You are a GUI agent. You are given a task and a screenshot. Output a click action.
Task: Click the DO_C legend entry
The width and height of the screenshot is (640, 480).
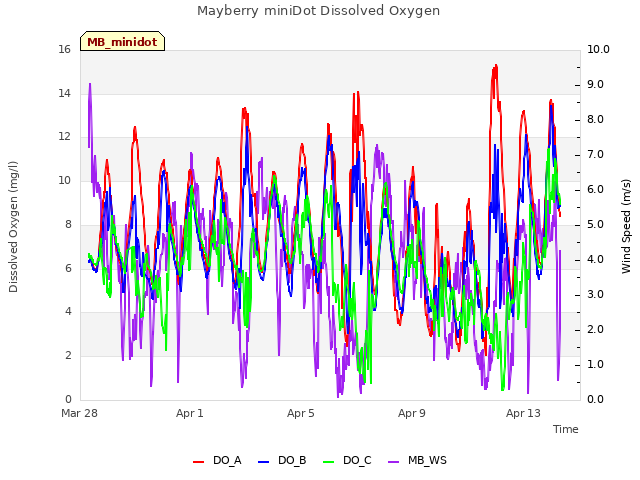click(347, 460)
